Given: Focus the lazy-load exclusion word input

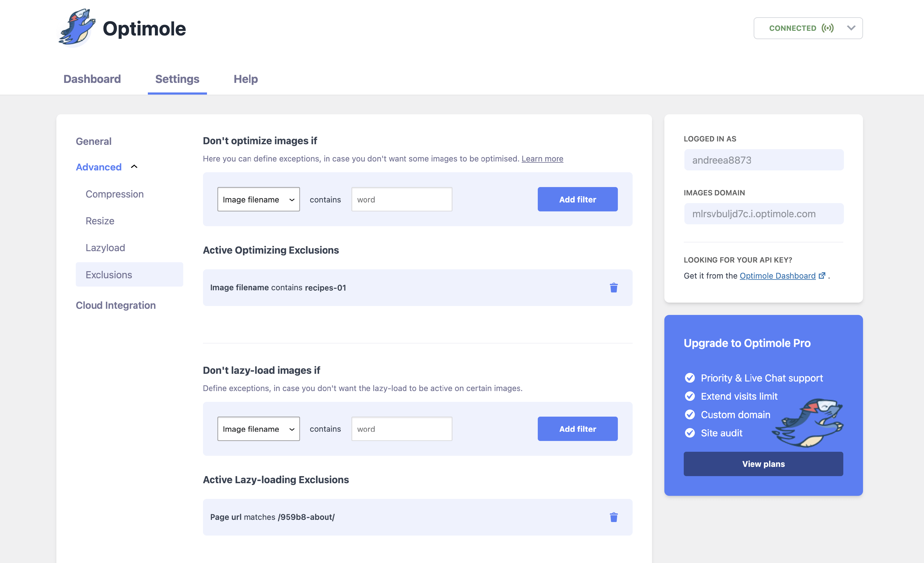Looking at the screenshot, I should (401, 429).
